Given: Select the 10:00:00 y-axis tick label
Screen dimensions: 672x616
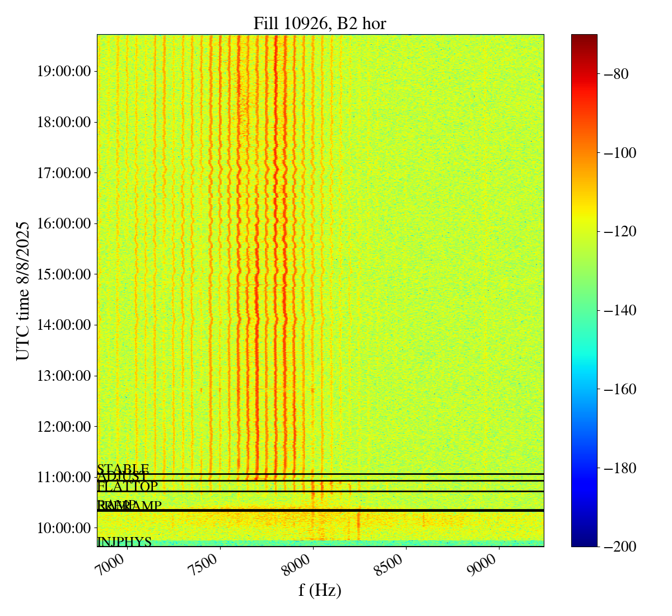Looking at the screenshot, I should 64,528.
